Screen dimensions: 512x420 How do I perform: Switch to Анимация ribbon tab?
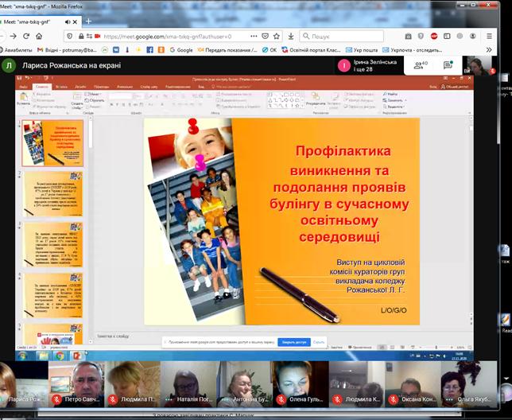125,87
